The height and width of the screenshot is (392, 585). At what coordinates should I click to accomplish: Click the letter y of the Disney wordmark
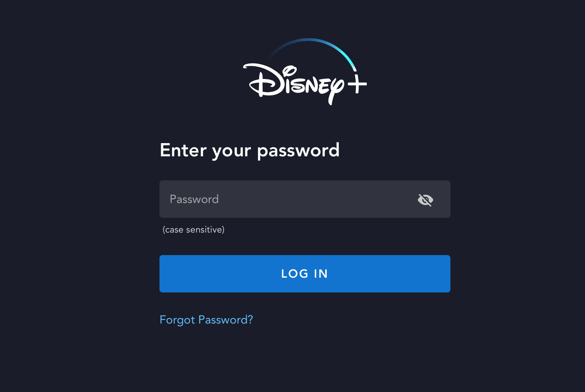pyautogui.click(x=335, y=91)
